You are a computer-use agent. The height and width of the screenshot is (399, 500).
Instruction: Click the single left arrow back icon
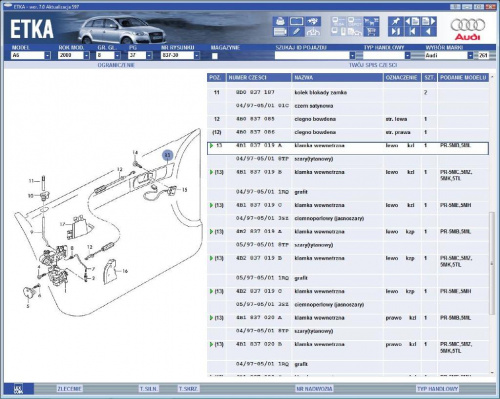tap(428, 32)
